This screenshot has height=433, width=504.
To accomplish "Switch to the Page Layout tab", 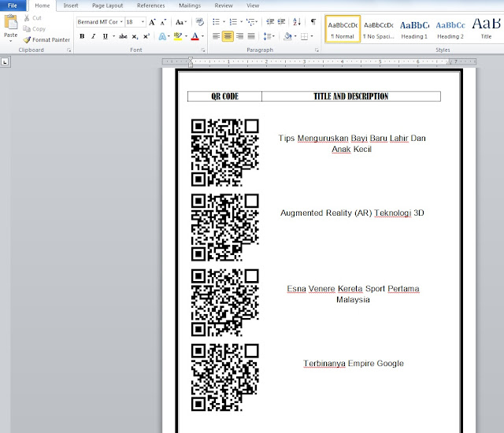I will pyautogui.click(x=107, y=6).
